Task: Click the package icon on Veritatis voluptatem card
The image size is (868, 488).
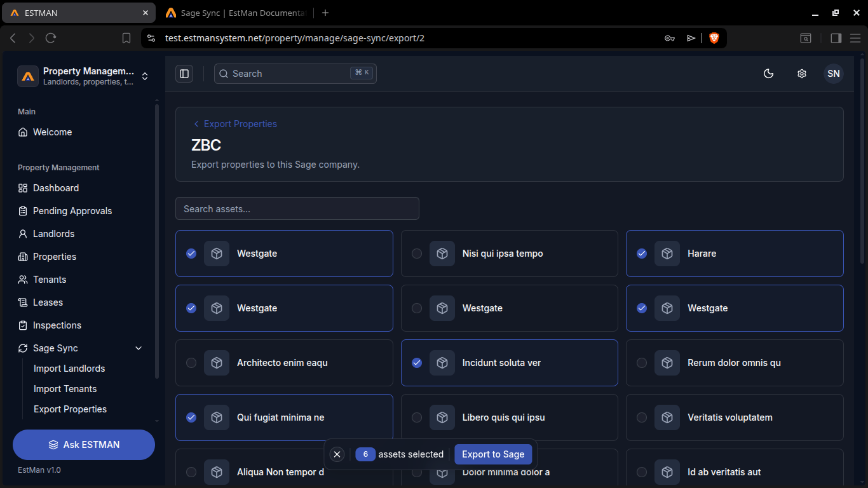Action: coord(667,417)
